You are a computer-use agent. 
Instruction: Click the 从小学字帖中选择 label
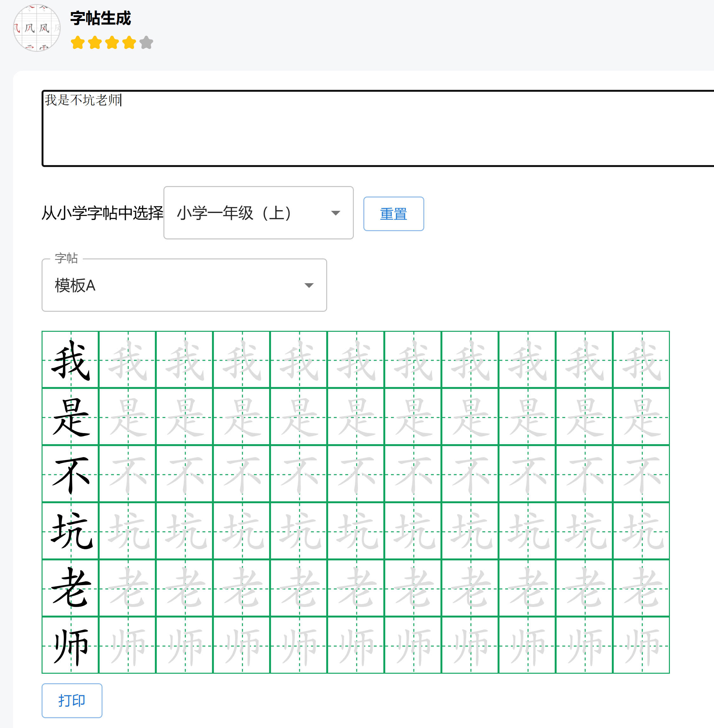[102, 213]
